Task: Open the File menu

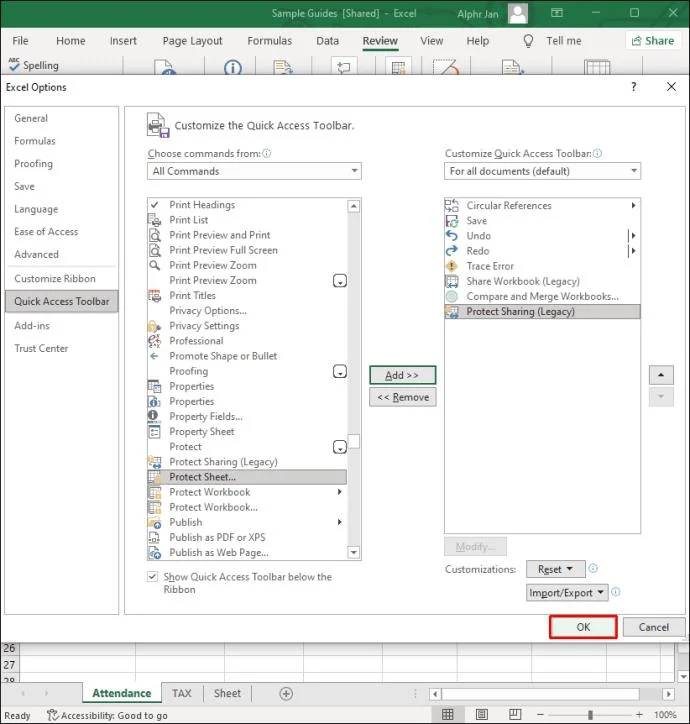Action: coord(20,41)
